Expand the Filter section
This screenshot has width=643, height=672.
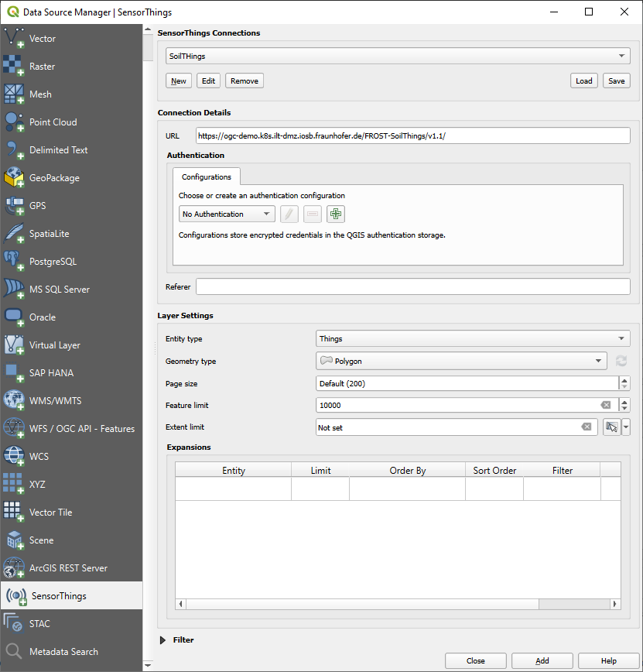pyautogui.click(x=163, y=640)
